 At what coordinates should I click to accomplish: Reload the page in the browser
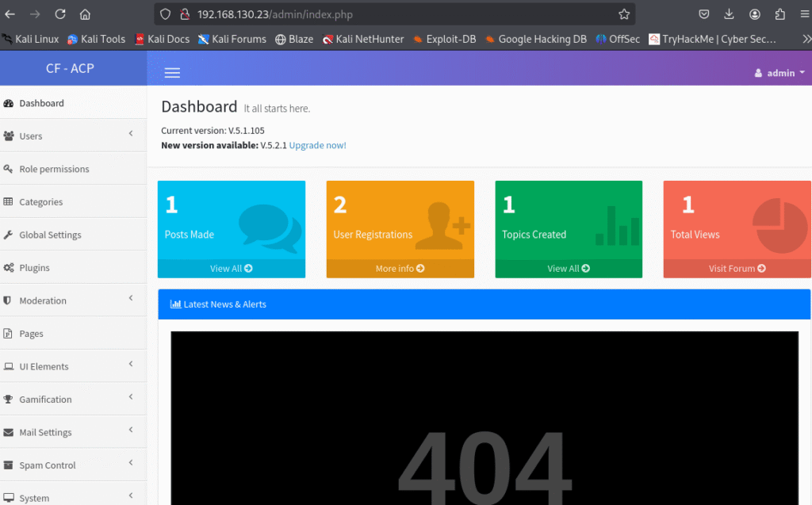click(60, 14)
